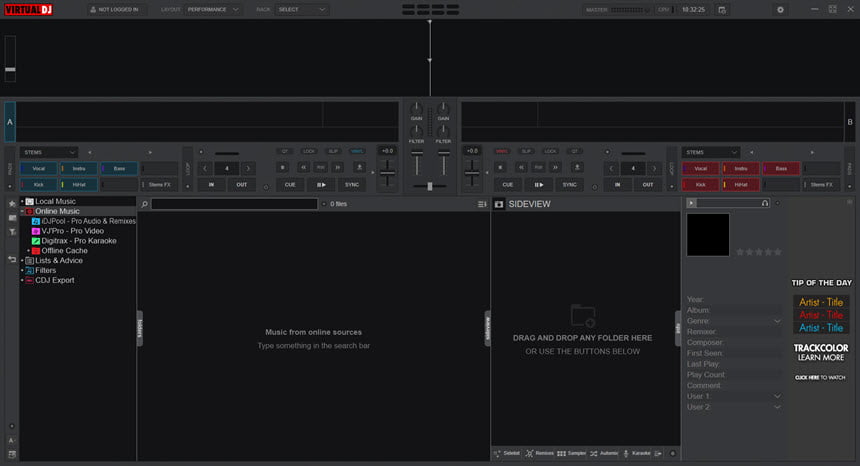Open the STEMS pad page dropdown on deck A
The image size is (860, 466).
[x=49, y=152]
